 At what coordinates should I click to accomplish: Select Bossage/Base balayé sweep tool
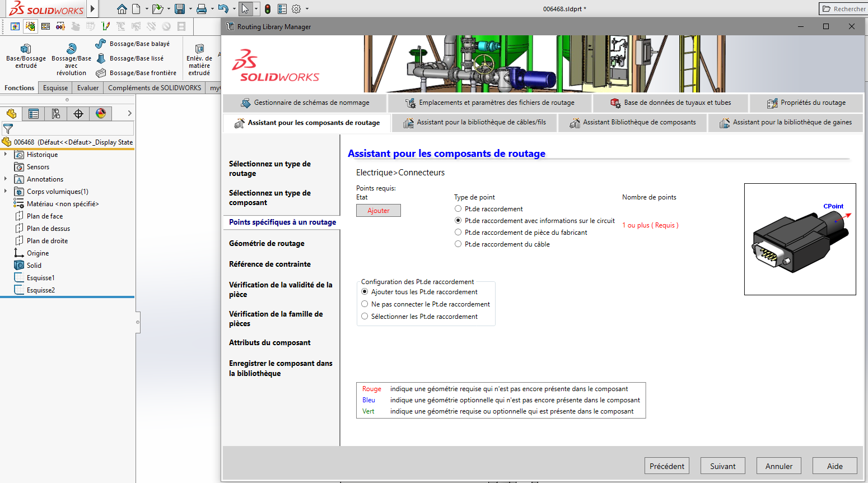[133, 44]
